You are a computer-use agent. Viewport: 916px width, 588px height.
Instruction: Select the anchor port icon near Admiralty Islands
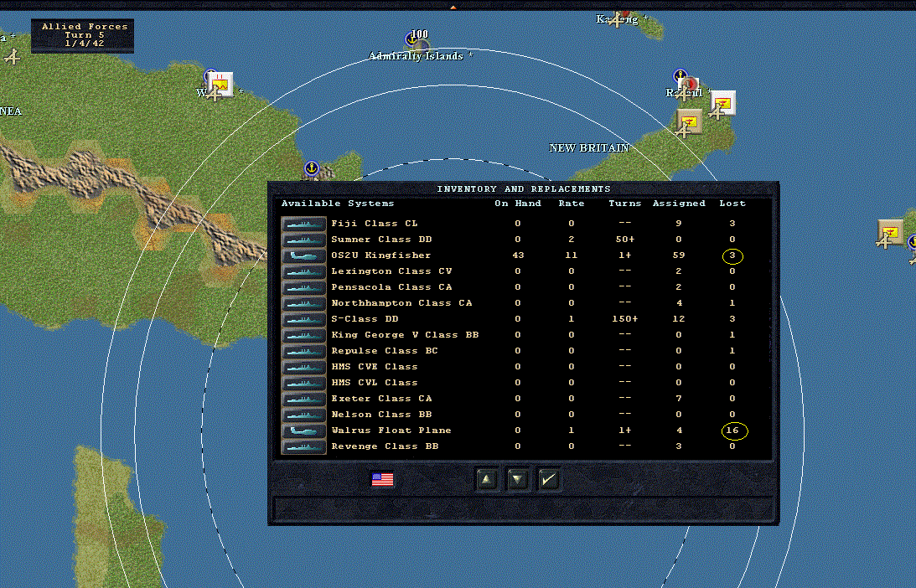[411, 39]
